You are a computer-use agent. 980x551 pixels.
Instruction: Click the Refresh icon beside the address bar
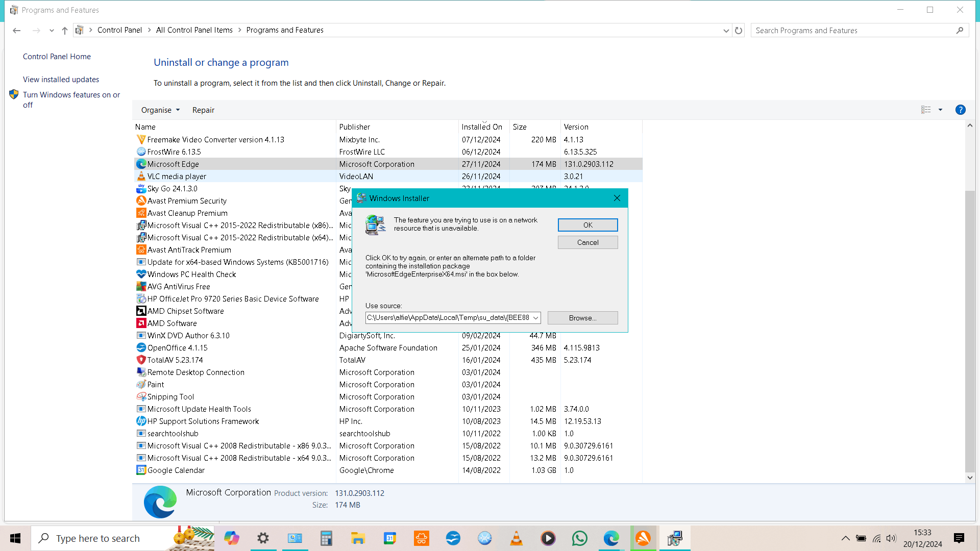(x=739, y=31)
